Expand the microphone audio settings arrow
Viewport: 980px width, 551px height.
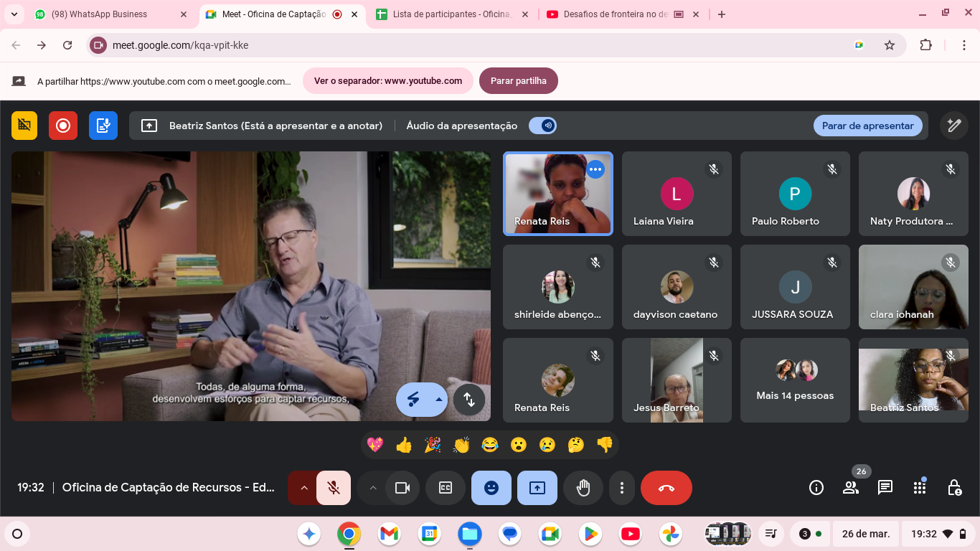tap(303, 488)
